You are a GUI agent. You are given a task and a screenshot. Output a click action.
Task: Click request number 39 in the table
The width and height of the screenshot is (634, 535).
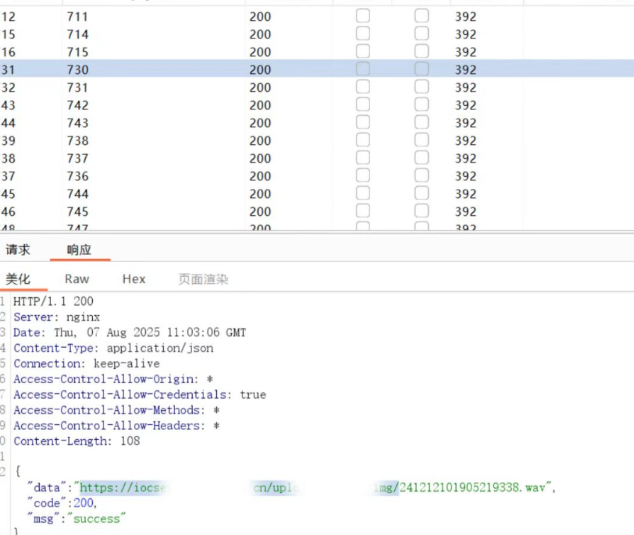coord(8,141)
